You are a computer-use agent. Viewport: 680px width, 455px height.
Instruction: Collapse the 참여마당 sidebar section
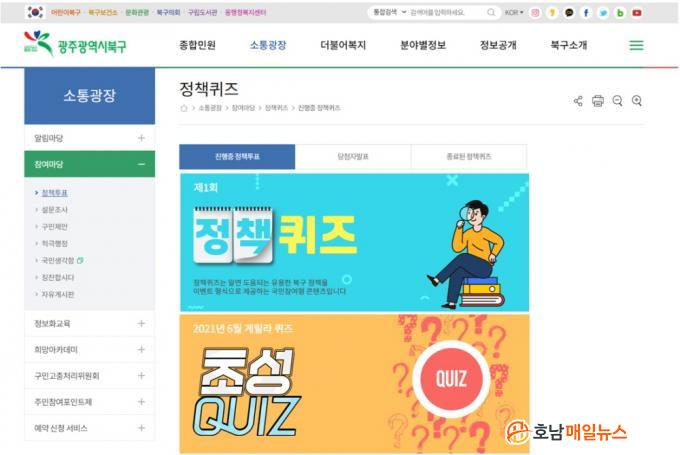[x=90, y=164]
